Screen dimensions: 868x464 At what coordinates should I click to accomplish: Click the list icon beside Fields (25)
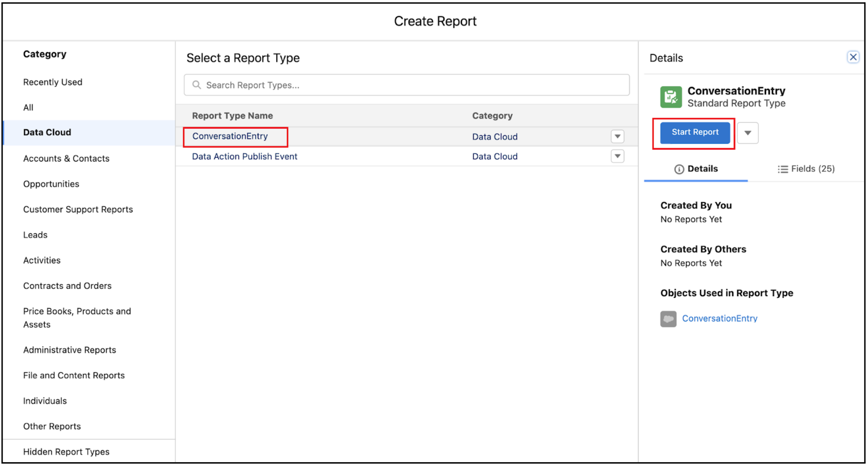pos(782,169)
